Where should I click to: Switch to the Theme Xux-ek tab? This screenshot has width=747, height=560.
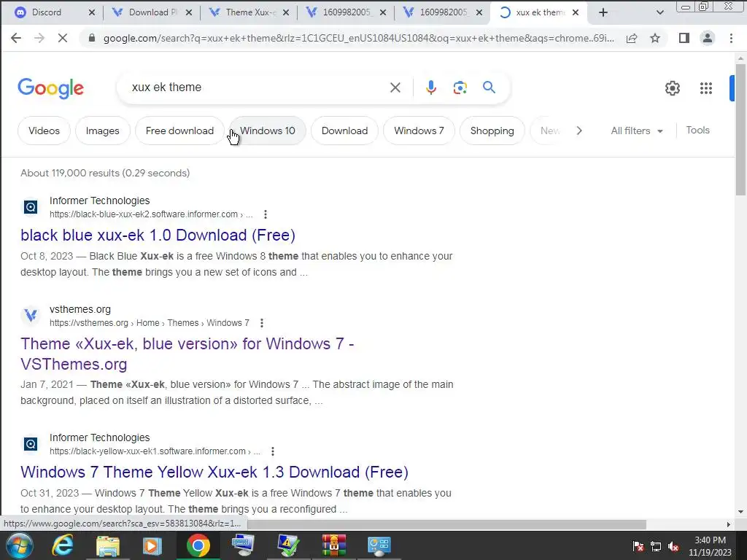[x=251, y=12]
